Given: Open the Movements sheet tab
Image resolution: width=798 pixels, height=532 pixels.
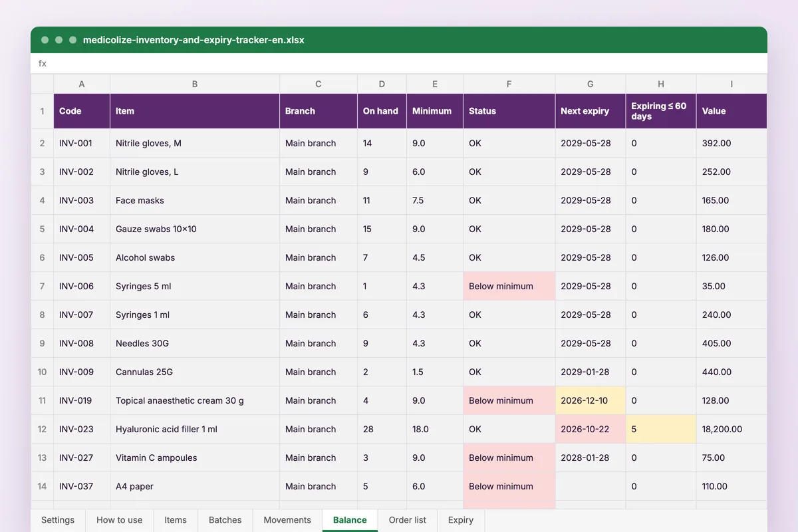Looking at the screenshot, I should 287,520.
